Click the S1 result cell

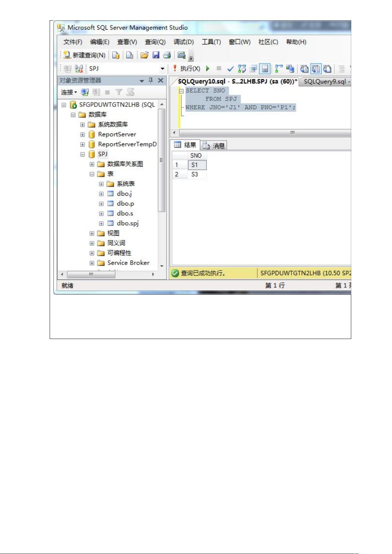(197, 165)
